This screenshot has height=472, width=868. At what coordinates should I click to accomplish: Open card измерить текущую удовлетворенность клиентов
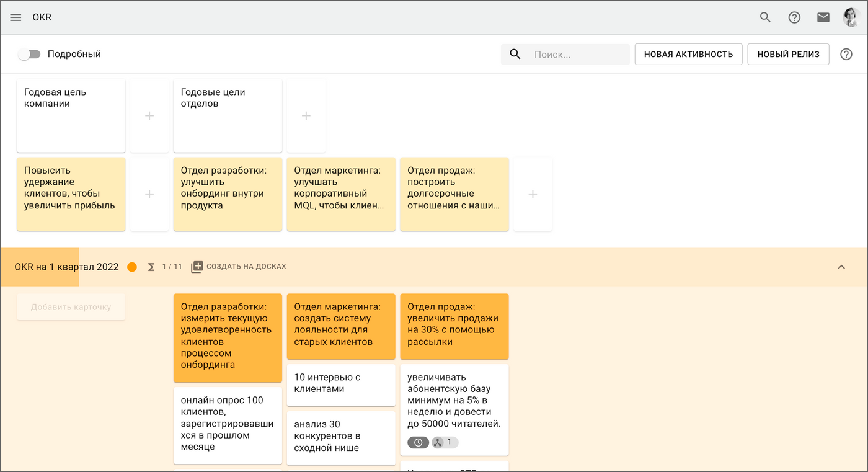coord(228,338)
